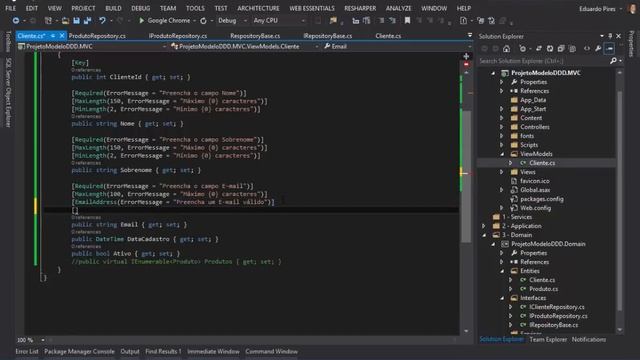The width and height of the screenshot is (640, 360).
Task: Open Solution Explorer window options dropdown
Action: (602, 36)
